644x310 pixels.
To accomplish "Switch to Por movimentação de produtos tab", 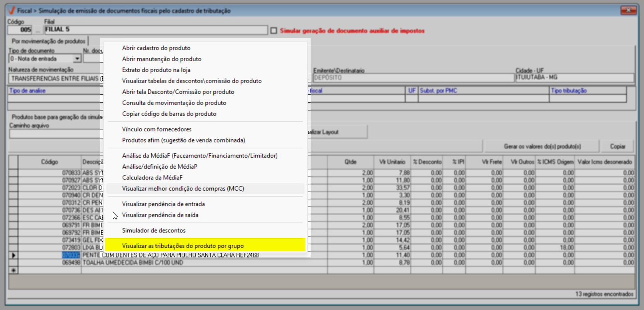I will tap(48, 41).
